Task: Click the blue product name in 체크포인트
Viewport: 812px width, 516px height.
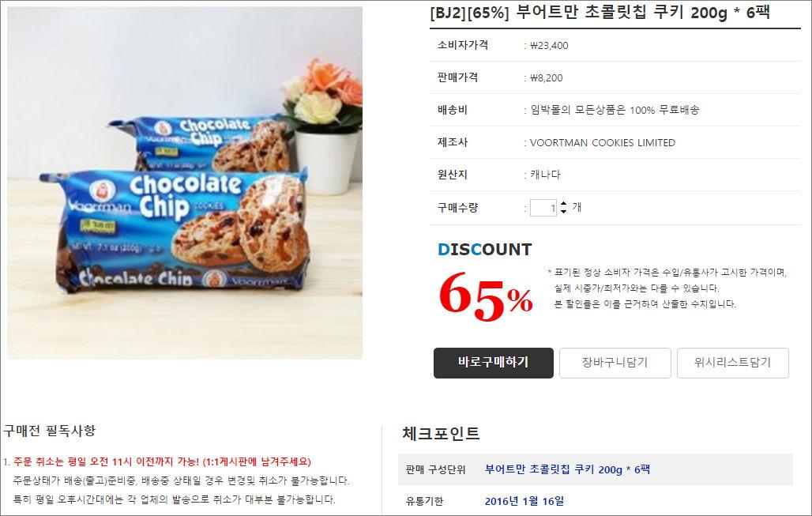Action: tap(568, 469)
